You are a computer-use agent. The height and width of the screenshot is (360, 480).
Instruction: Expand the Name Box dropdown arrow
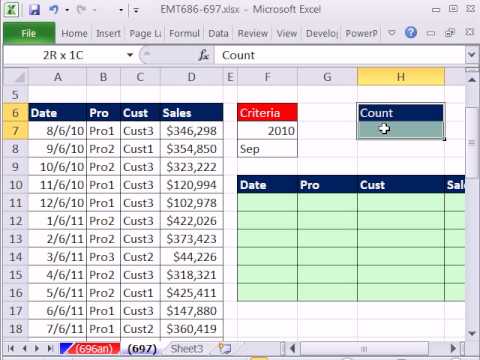130,55
